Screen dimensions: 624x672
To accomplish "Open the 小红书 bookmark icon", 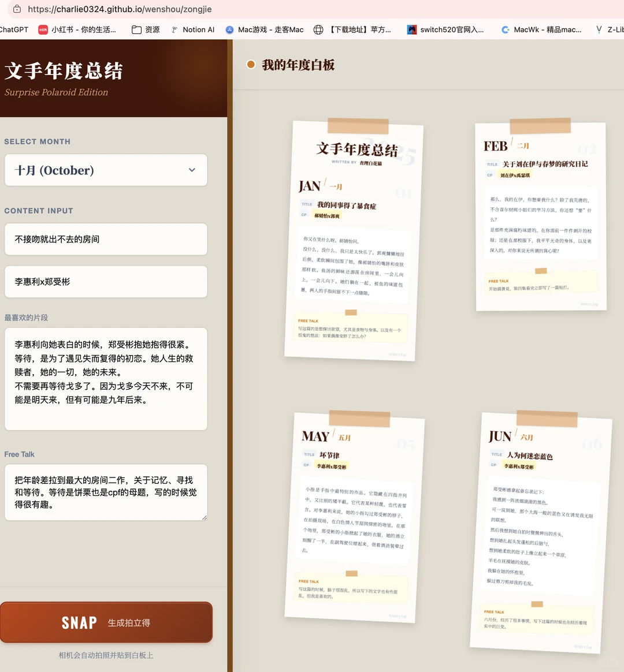I will tap(43, 29).
